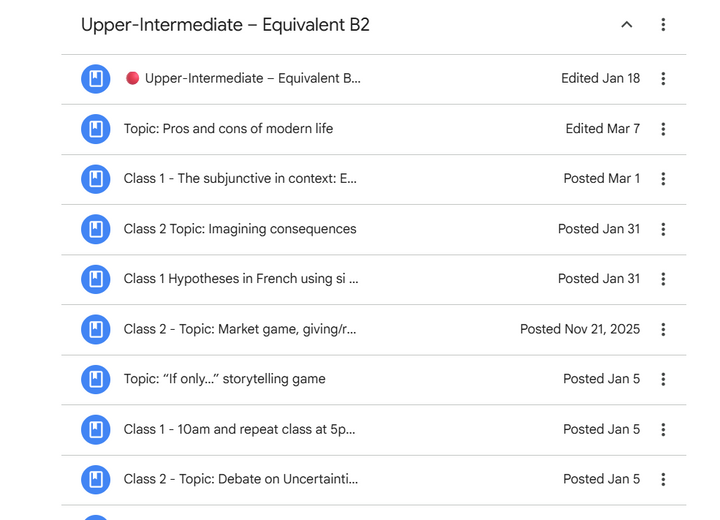Image resolution: width=720 pixels, height=520 pixels.
Task: Click the Upper-Intermediate – Equivalent B2 topic heading
Action: pos(225,25)
